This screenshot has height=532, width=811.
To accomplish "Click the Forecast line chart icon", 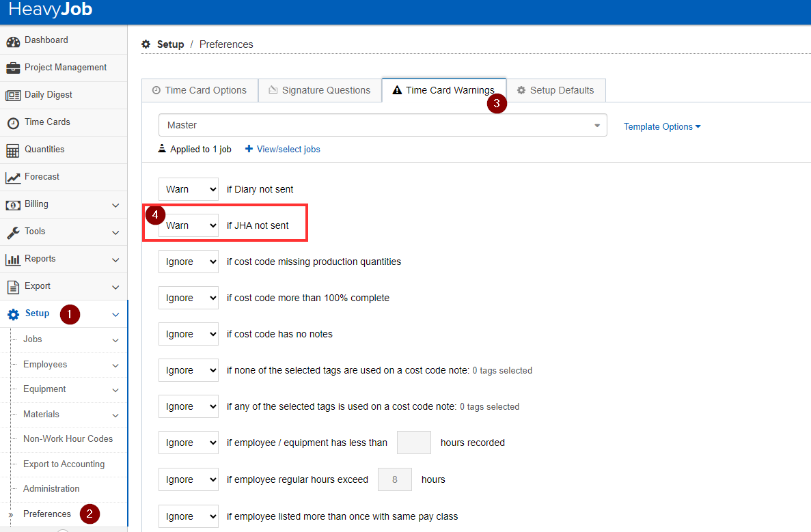I will [x=13, y=178].
